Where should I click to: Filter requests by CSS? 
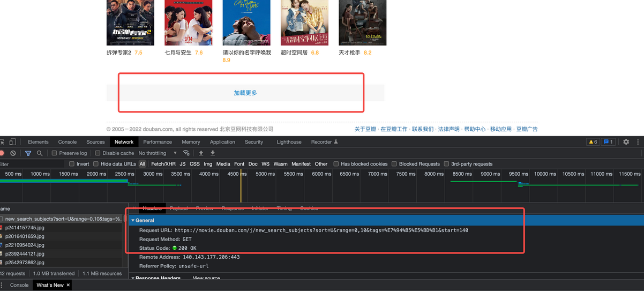[x=194, y=164]
